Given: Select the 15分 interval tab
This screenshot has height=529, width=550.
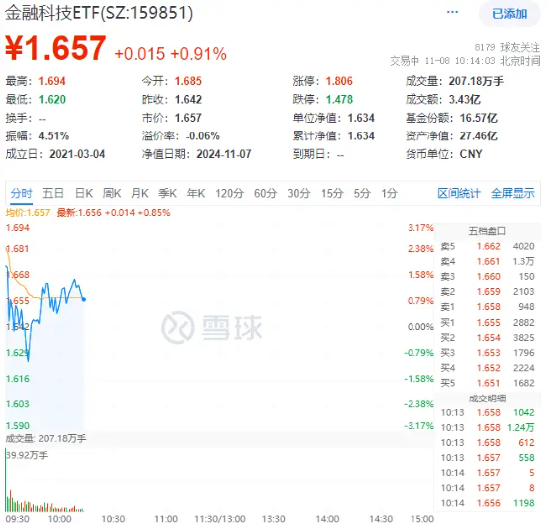Looking at the screenshot, I should pos(332,193).
